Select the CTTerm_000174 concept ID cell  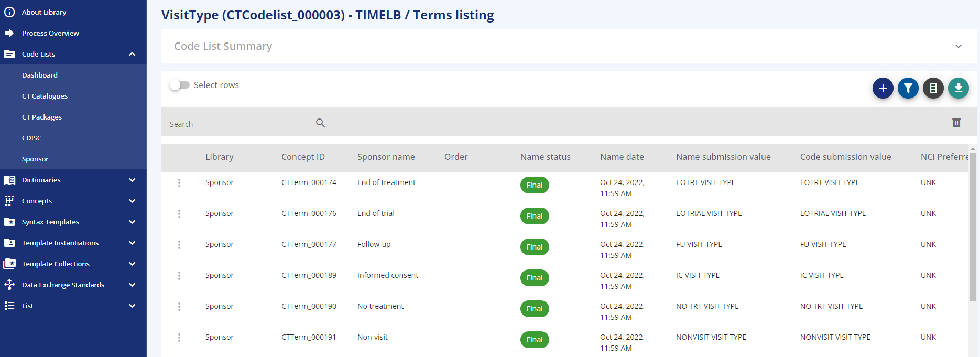309,182
